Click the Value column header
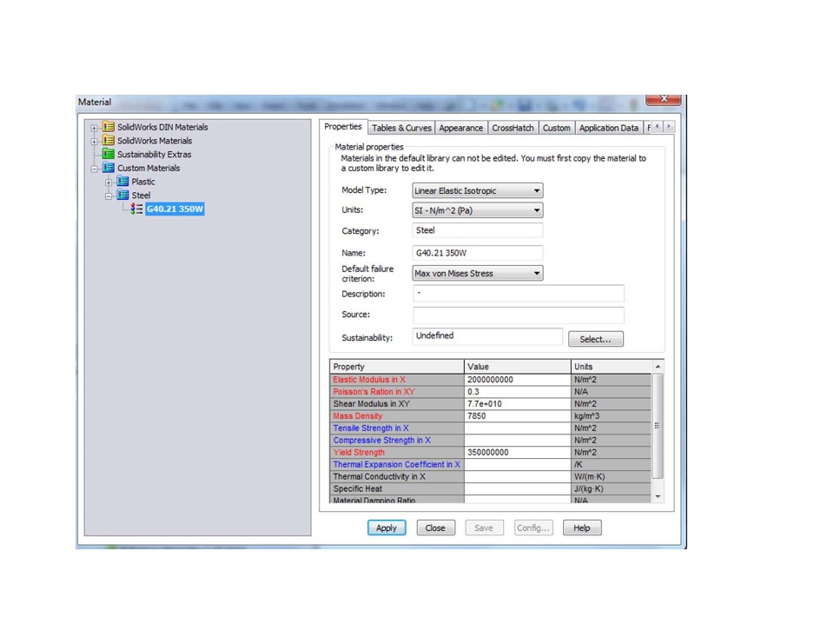 517,367
